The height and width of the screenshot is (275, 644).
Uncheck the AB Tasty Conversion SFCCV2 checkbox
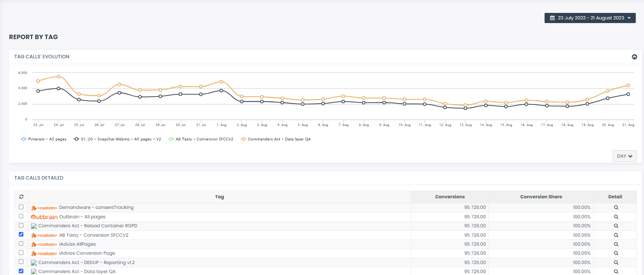point(21,234)
